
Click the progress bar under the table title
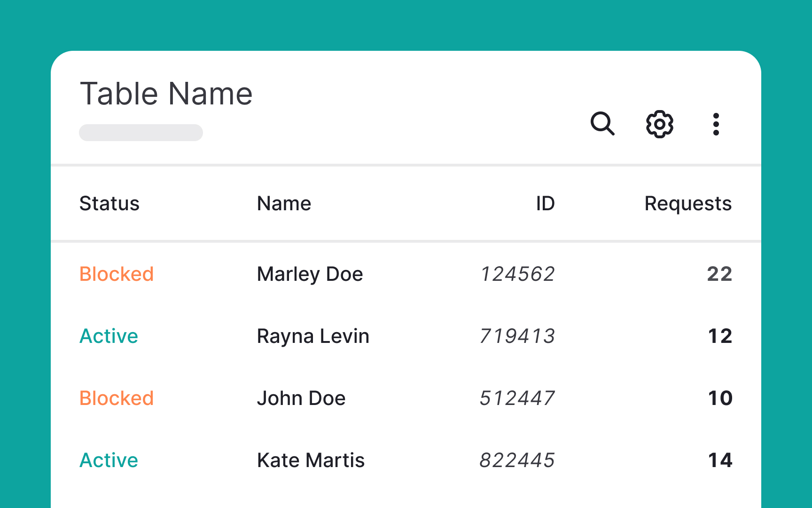pyautogui.click(x=141, y=132)
